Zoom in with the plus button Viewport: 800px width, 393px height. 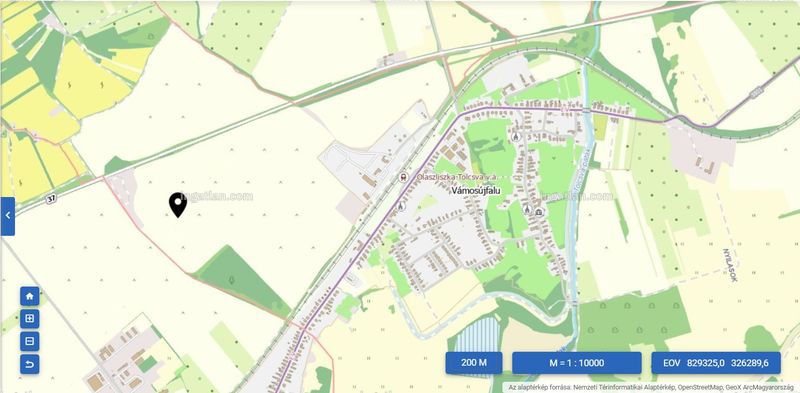[30, 319]
